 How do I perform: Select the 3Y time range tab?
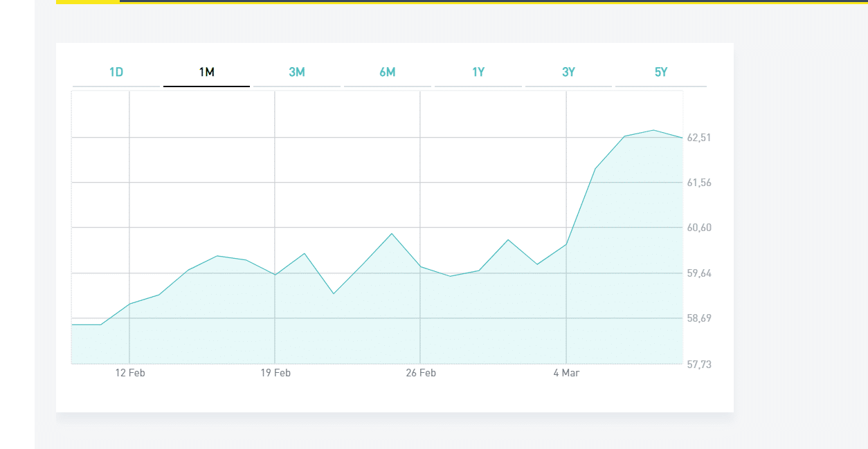click(x=568, y=72)
